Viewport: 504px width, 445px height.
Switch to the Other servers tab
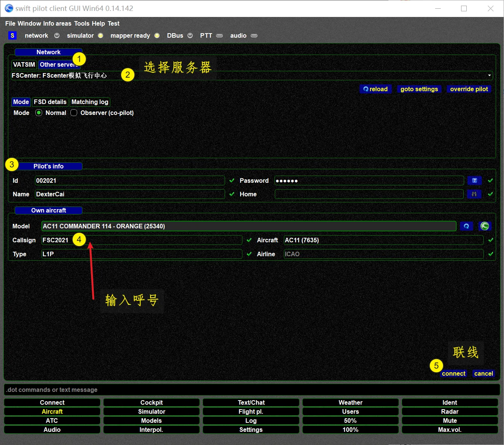tap(59, 64)
